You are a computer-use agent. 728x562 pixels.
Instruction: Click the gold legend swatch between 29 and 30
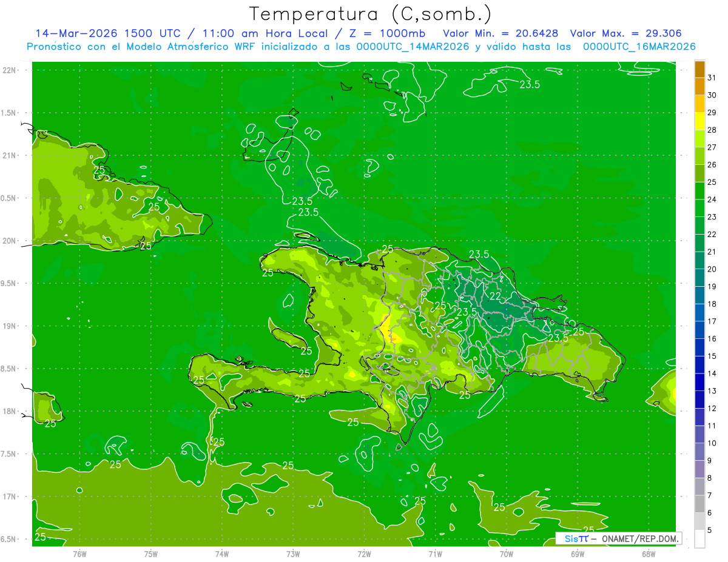[699, 104]
